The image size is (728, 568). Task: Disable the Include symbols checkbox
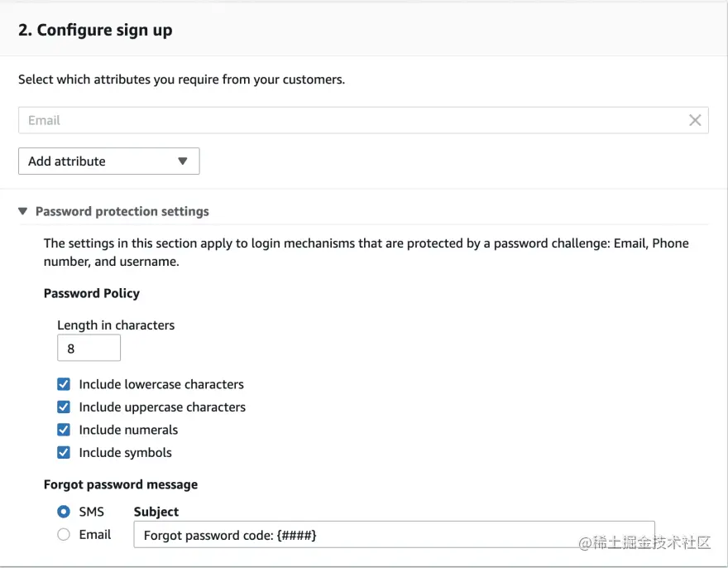[64, 453]
